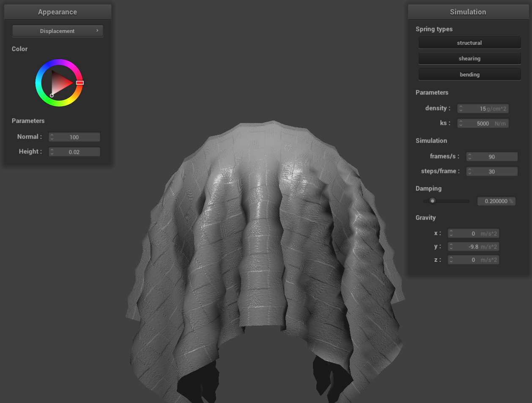Click the Gravity y input field
This screenshot has height=403, width=532.
tap(473, 247)
